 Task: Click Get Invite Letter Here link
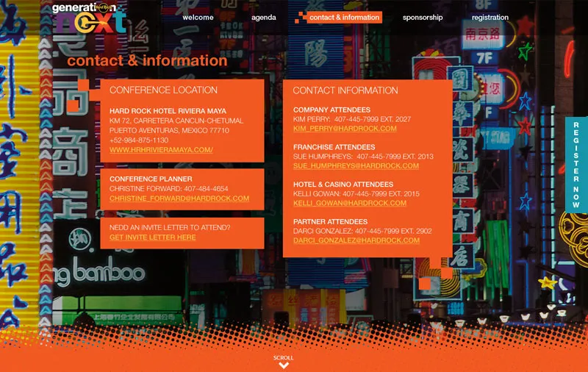[x=152, y=237]
